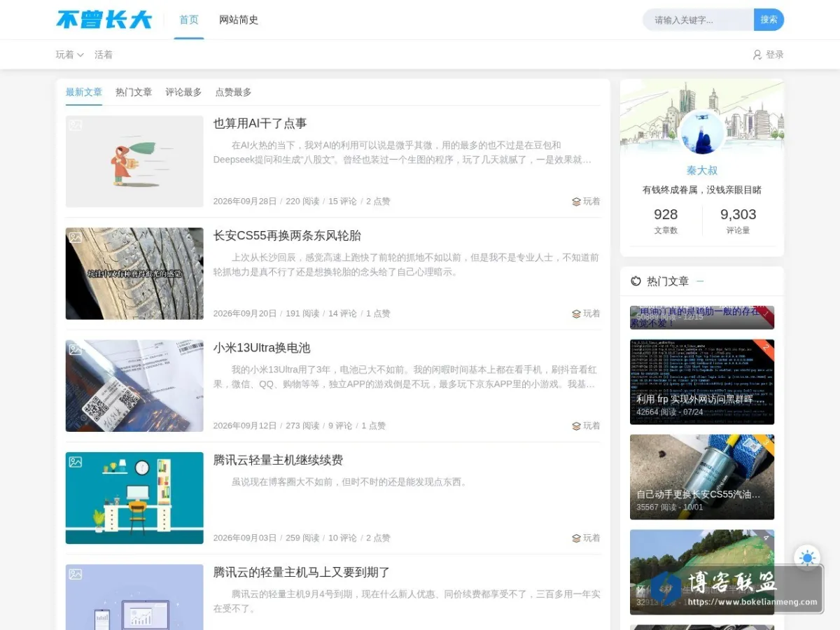Open article 小米13Ultra换电池

[x=262, y=348]
